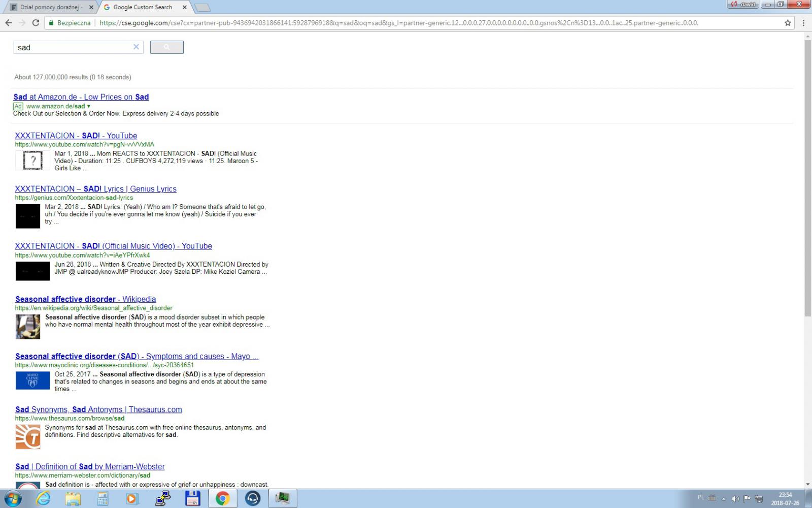This screenshot has height=508, width=812.
Task: Open 'Sad Synonyms' Thesaurus.com result
Action: pyautogui.click(x=98, y=409)
